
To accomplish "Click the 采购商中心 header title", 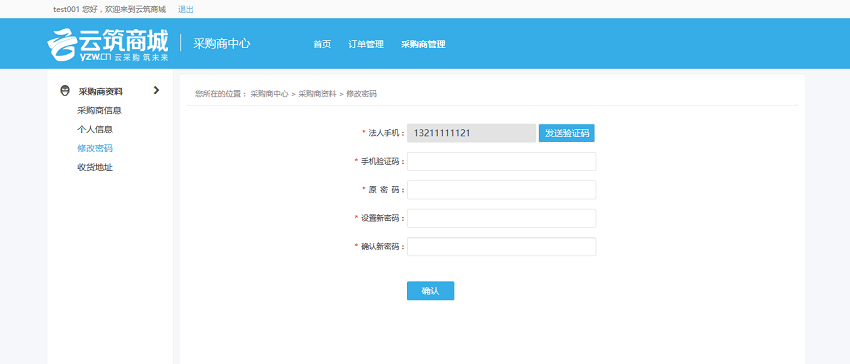I will click(222, 44).
